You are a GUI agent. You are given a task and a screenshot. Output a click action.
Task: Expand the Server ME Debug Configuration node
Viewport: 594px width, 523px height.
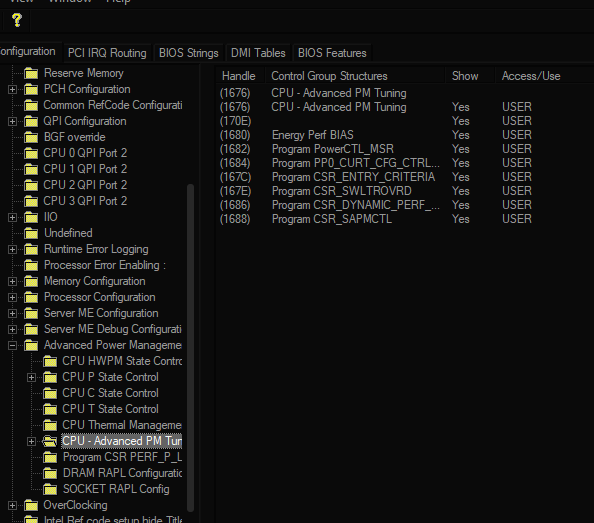(12, 329)
